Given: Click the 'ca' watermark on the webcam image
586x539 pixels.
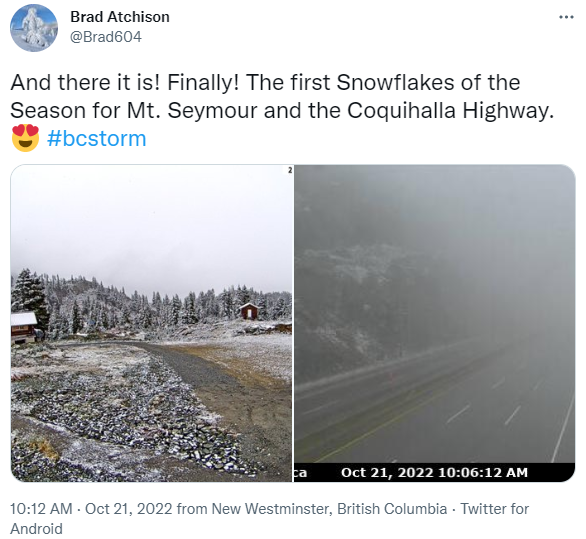Looking at the screenshot, I should point(300,473).
